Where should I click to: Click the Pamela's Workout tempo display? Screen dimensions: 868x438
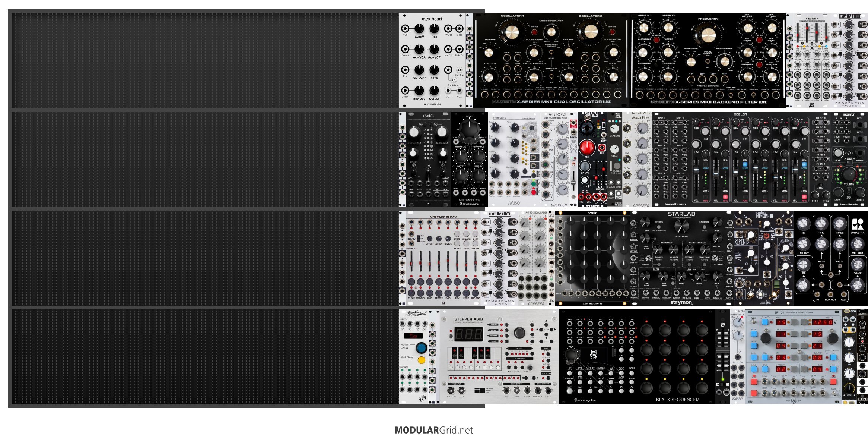coord(414,336)
